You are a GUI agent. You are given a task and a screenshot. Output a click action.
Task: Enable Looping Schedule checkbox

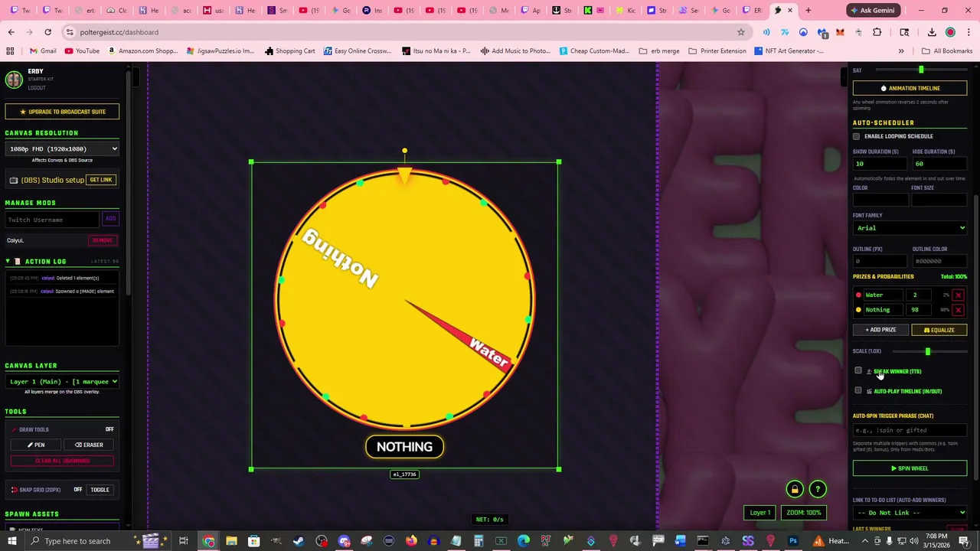coord(856,136)
